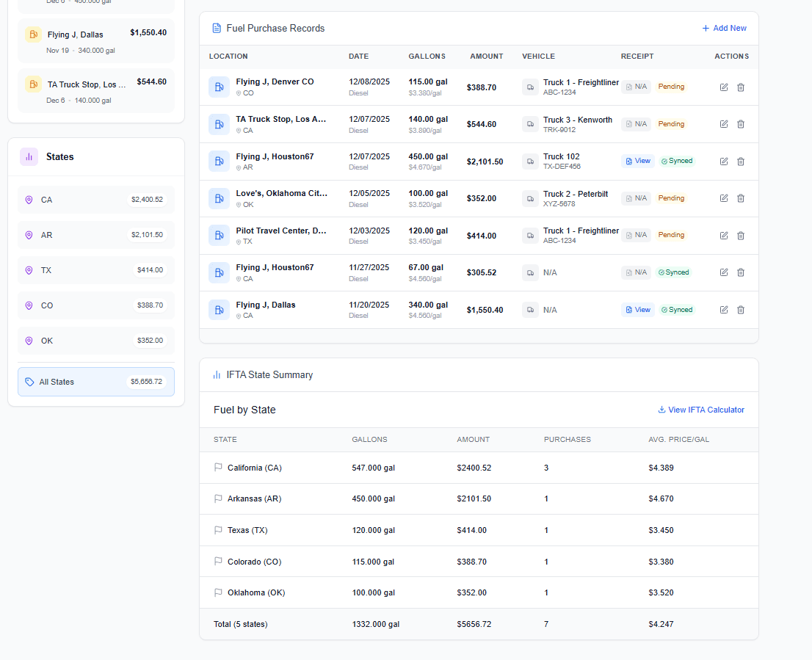The height and width of the screenshot is (660, 812).
Task: Click the bar chart icon in States panel header
Action: [x=29, y=157]
